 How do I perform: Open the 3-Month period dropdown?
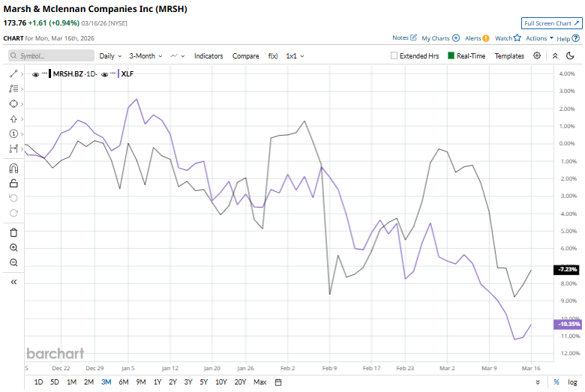pyautogui.click(x=145, y=56)
